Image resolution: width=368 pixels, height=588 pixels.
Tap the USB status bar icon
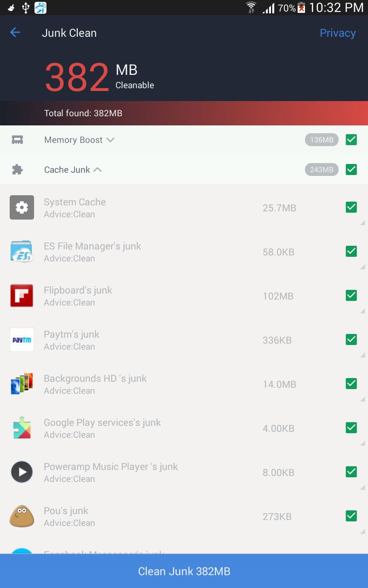tap(26, 7)
